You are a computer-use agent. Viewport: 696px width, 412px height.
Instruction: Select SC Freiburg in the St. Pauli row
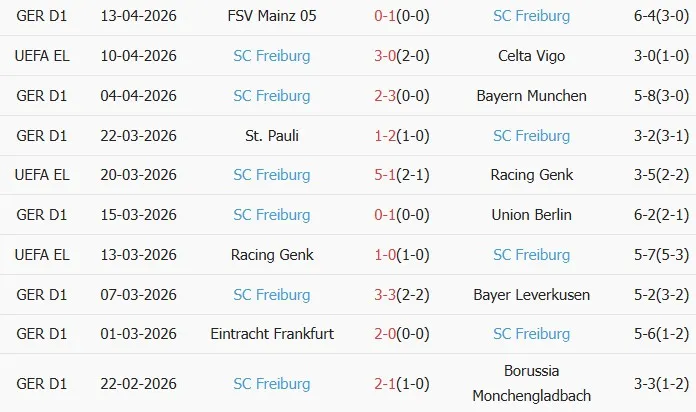[531, 135]
